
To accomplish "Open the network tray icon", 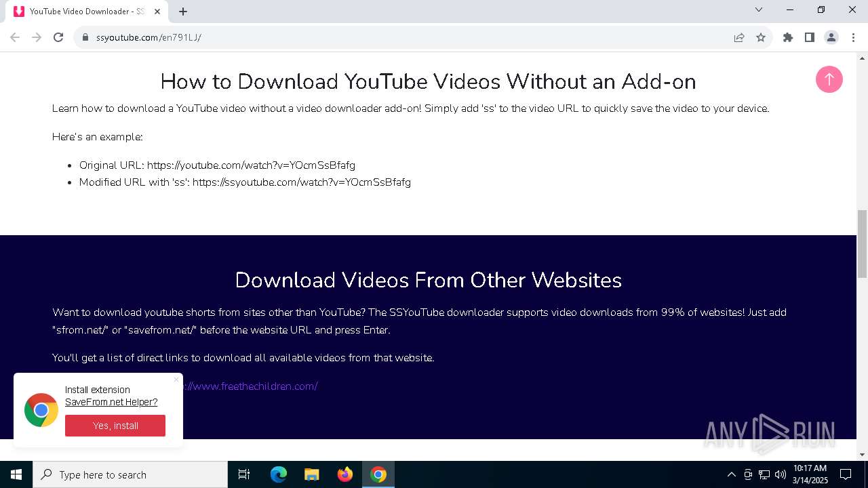I will [764, 474].
